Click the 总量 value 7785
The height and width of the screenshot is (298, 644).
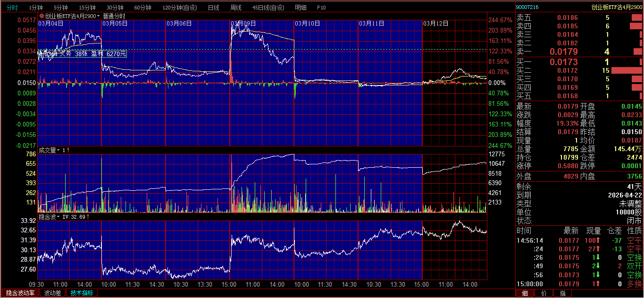point(570,149)
